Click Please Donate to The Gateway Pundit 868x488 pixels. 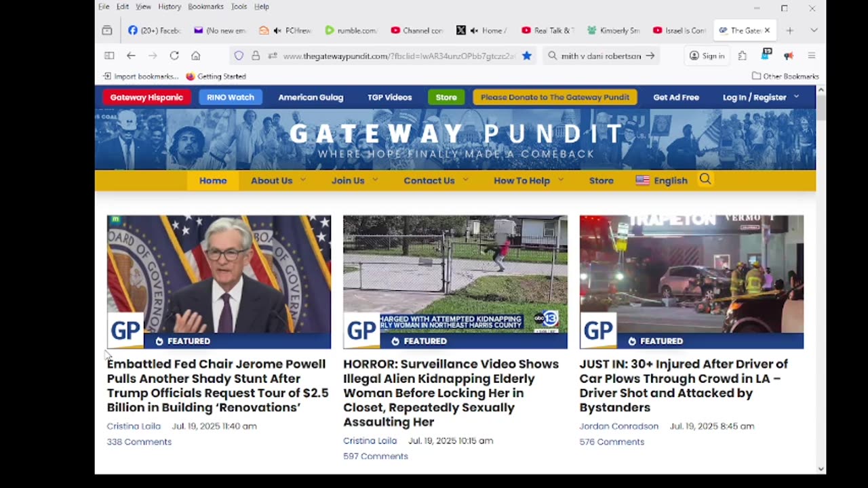pos(555,97)
